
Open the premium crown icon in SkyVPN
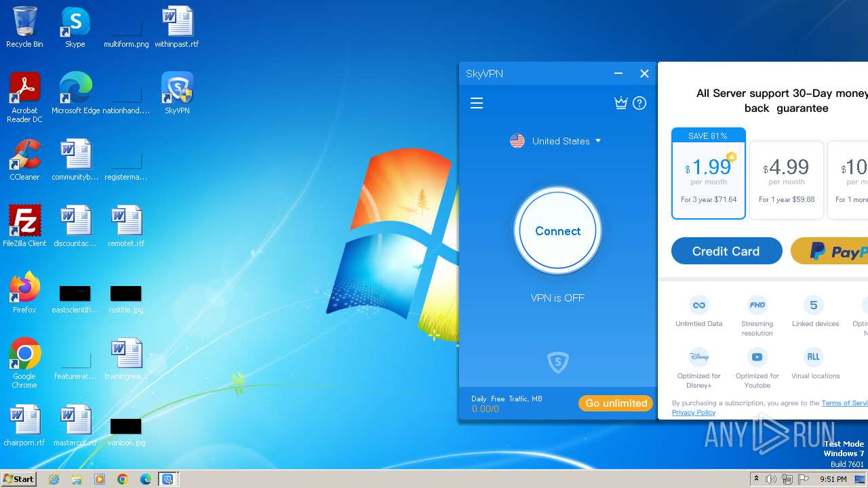(x=620, y=103)
